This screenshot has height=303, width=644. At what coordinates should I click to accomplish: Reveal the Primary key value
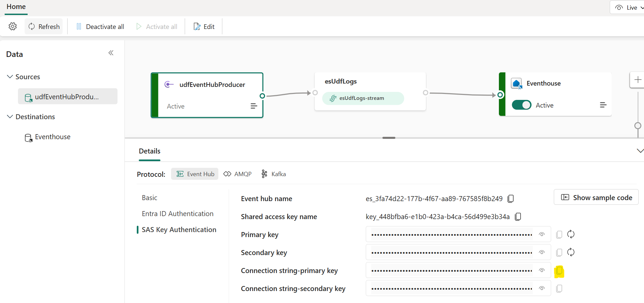542,234
